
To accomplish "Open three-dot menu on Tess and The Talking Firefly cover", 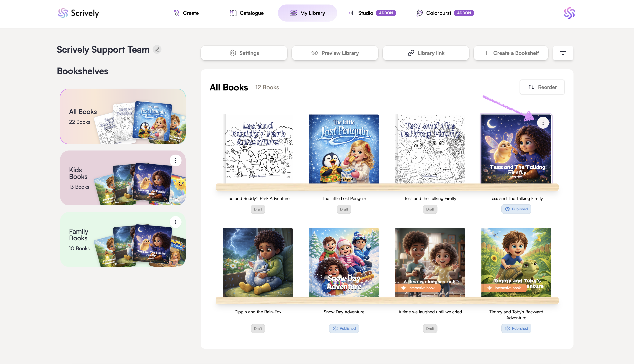I will pyautogui.click(x=543, y=123).
